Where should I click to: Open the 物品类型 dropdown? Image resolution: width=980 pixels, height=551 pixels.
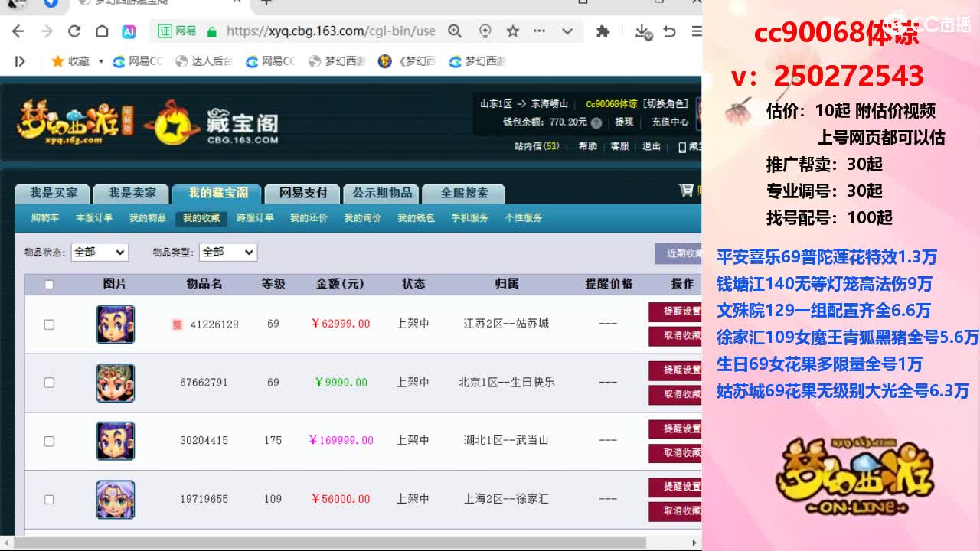(228, 253)
